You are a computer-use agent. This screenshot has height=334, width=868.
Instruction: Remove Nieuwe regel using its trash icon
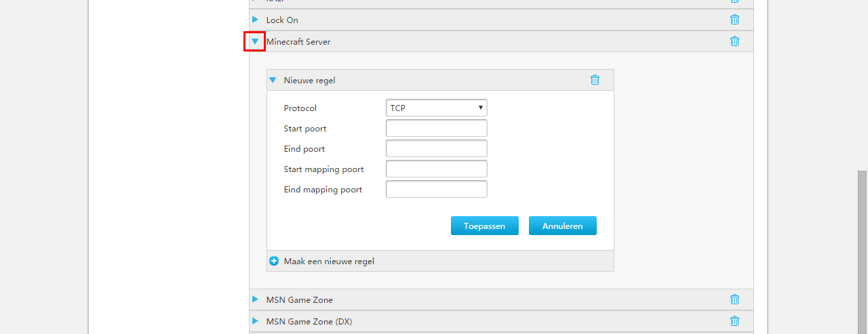(x=595, y=80)
